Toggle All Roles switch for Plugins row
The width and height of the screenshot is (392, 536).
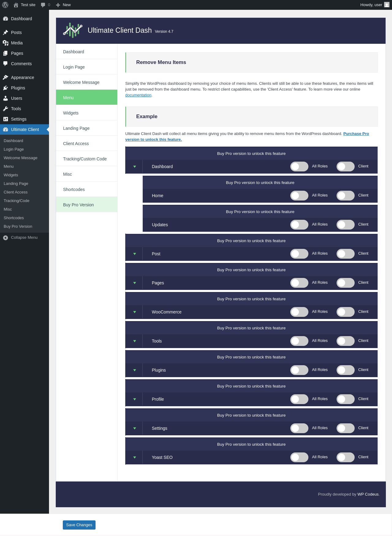[299, 370]
